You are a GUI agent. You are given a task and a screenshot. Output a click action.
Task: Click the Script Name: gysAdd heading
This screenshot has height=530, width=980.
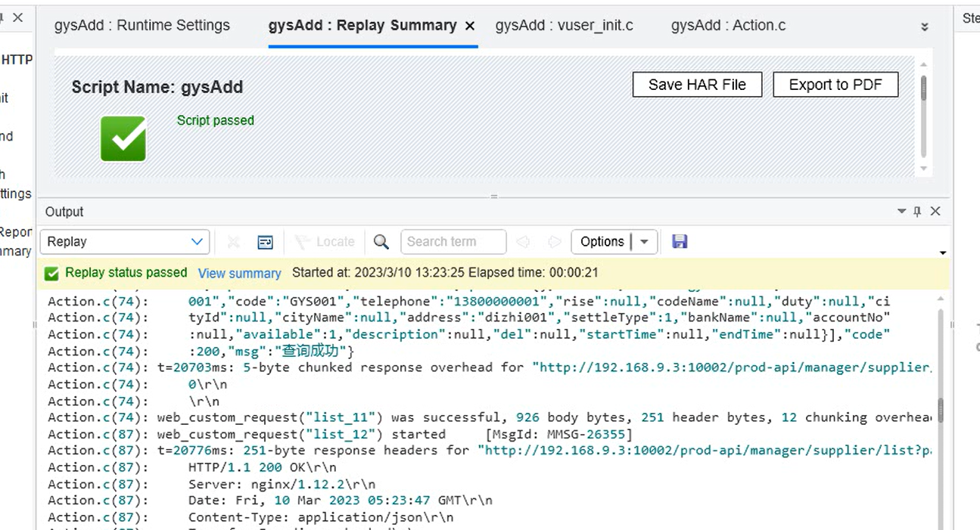[157, 87]
